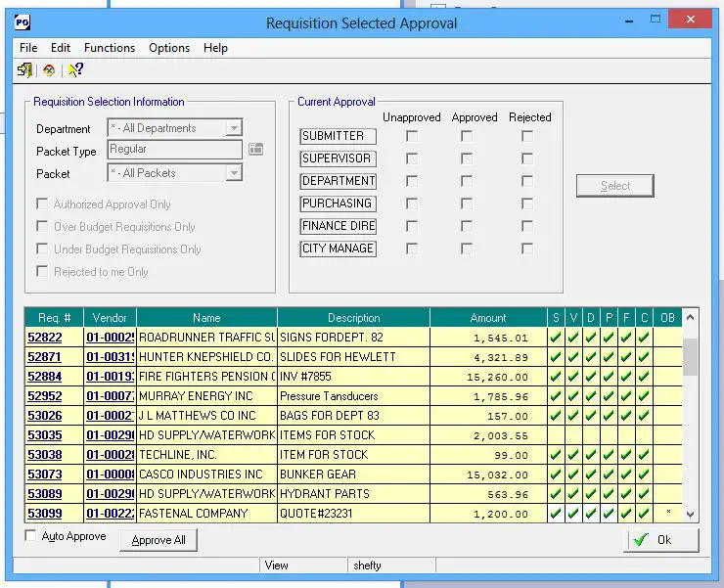This screenshot has height=588, width=724.
Task: Click the Select button
Action: [x=615, y=186]
